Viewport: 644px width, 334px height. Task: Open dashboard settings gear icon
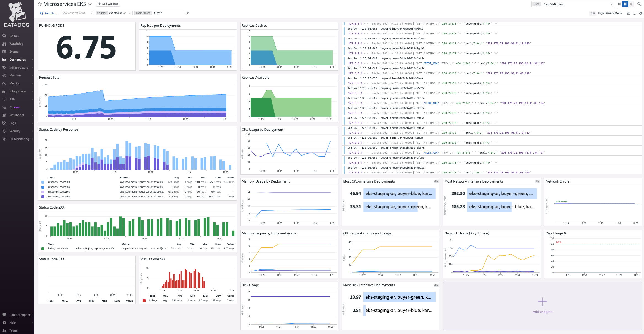coord(641,13)
